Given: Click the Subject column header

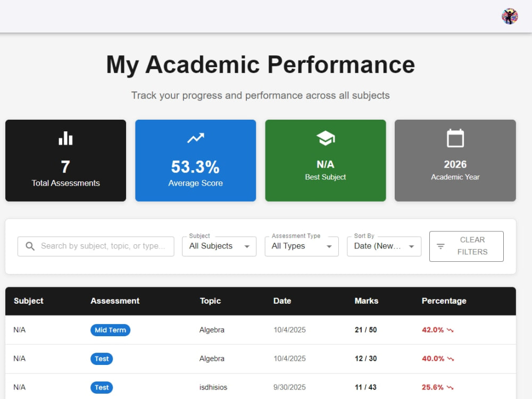Looking at the screenshot, I should (29, 301).
